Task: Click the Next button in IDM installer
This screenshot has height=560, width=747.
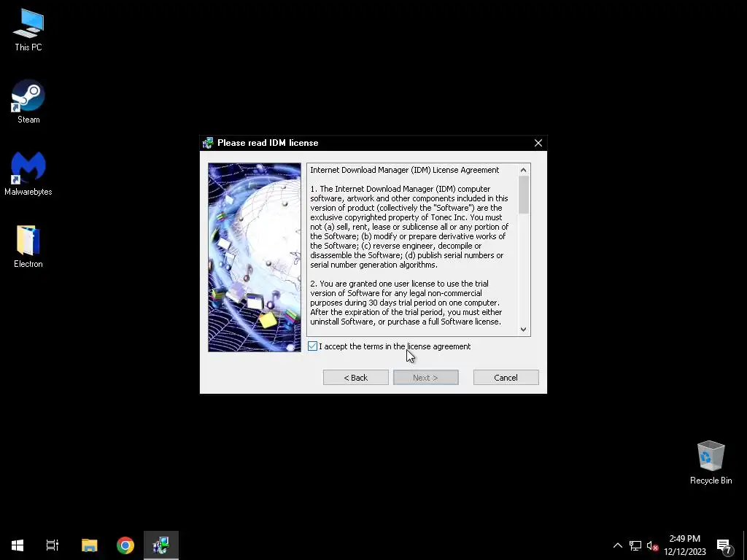Action: pyautogui.click(x=426, y=378)
